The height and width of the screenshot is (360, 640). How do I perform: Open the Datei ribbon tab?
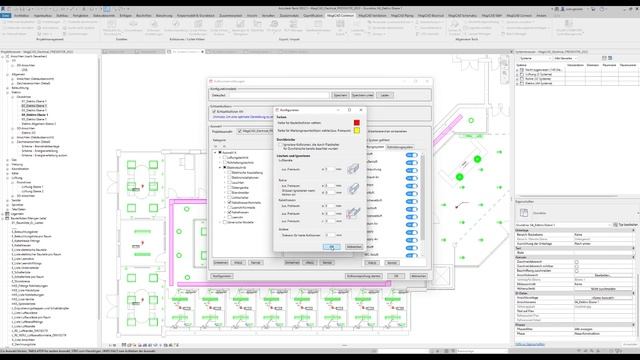pos(6,16)
